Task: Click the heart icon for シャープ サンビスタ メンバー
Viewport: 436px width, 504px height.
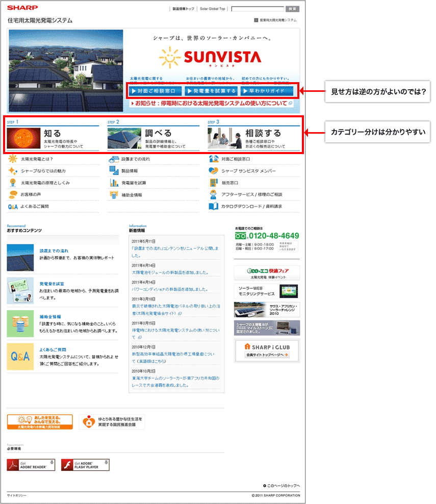Action: (213, 171)
